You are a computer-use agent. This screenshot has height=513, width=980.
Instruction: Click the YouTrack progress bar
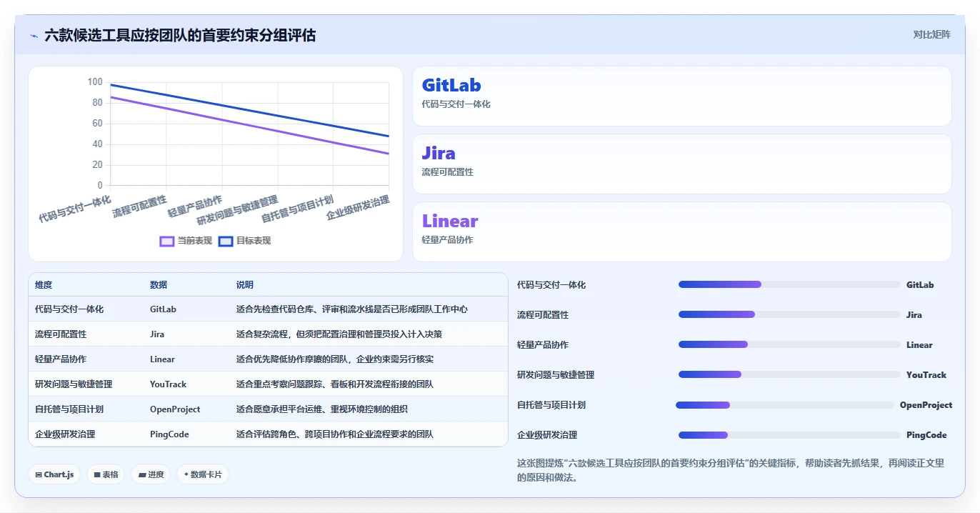pyautogui.click(x=789, y=374)
